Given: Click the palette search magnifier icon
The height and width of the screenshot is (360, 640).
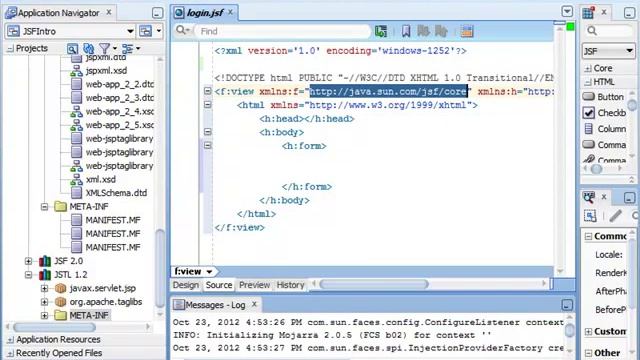Looking at the screenshot, I should pyautogui.click(x=592, y=31).
